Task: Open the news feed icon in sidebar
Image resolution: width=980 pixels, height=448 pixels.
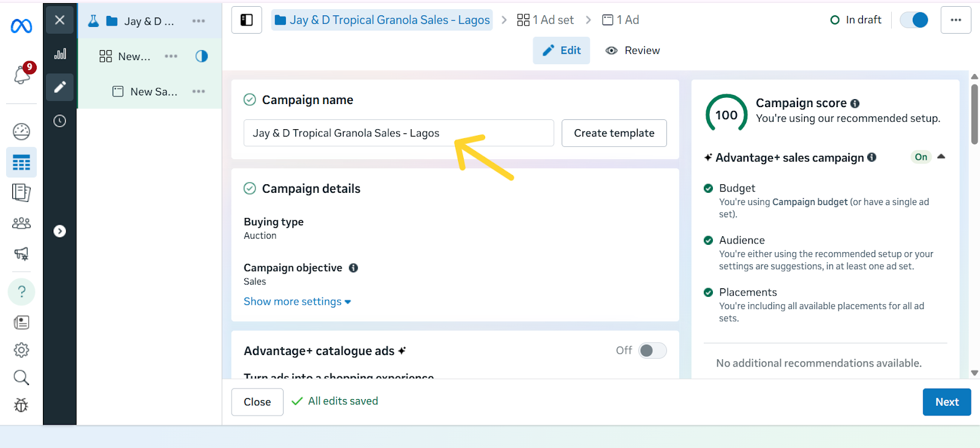Action: [21, 323]
